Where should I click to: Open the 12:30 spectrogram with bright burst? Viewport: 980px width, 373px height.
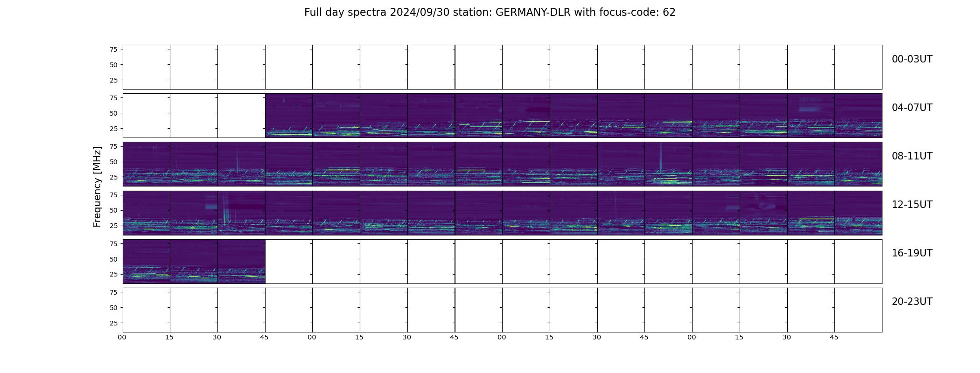point(241,213)
